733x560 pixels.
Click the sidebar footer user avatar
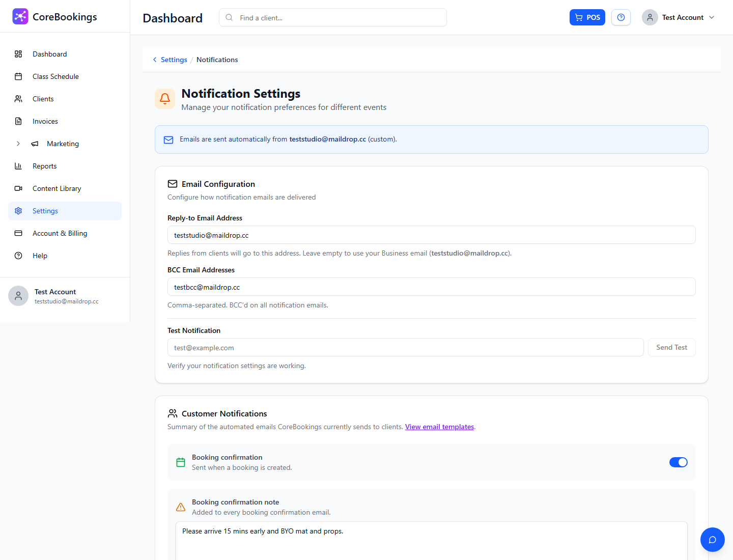tap(18, 296)
